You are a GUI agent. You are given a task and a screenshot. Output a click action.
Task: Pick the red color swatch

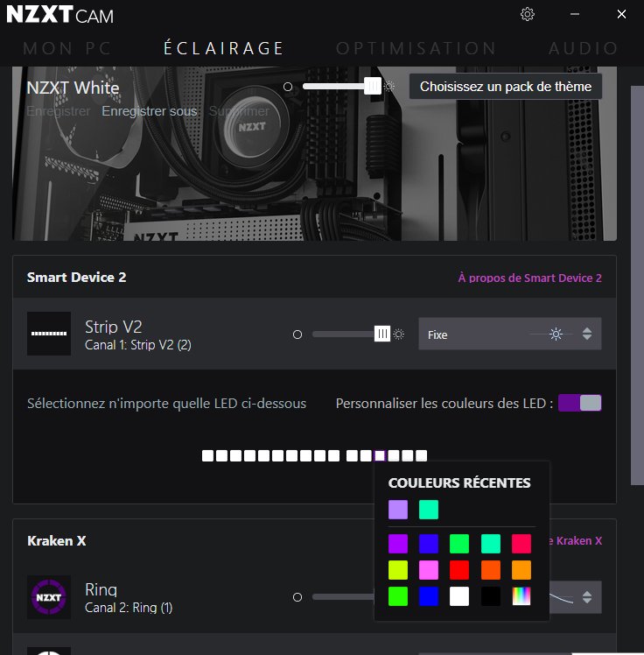[459, 570]
